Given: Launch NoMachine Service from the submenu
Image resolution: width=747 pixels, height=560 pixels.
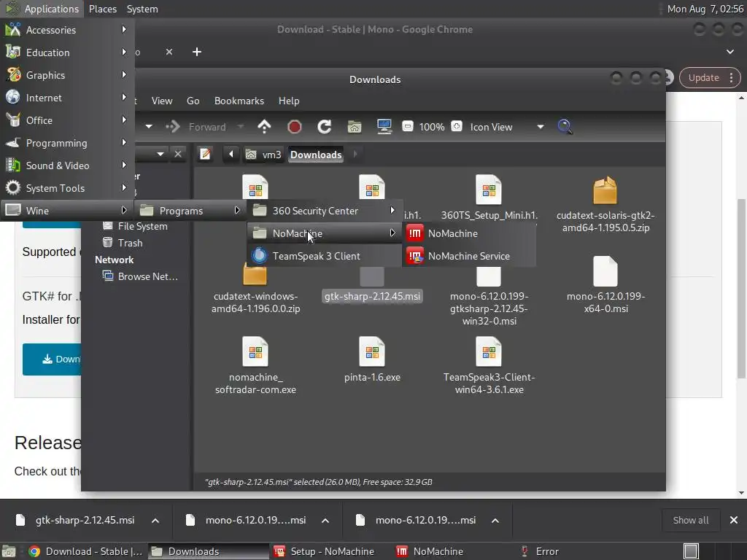Looking at the screenshot, I should pos(470,256).
